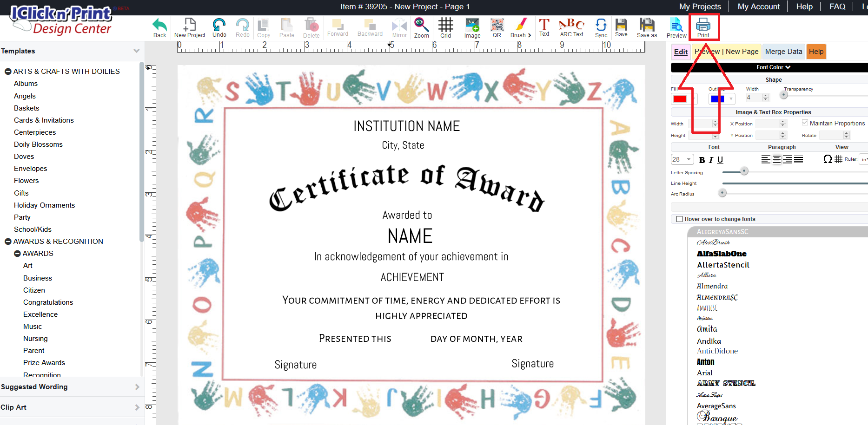Expand the Suggested Wording panel
Viewport: 868px width, 425px height.
70,387
